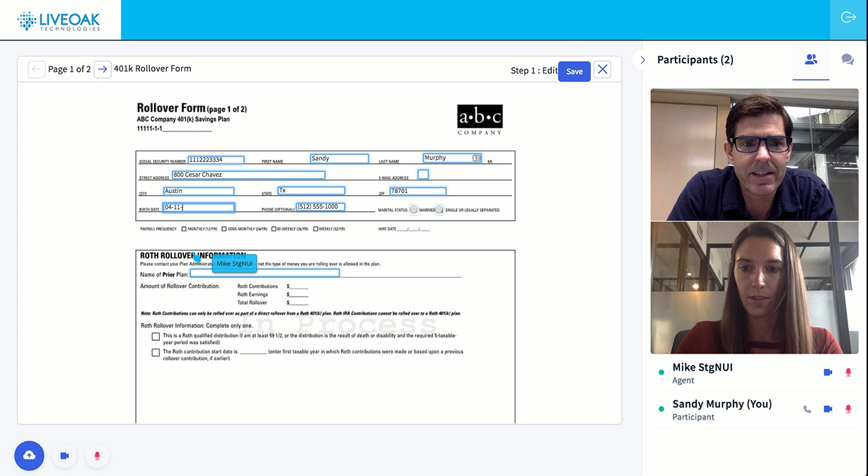Screen dimensions: 868x476
Task: Go to previous page arrow
Action: pos(37,69)
